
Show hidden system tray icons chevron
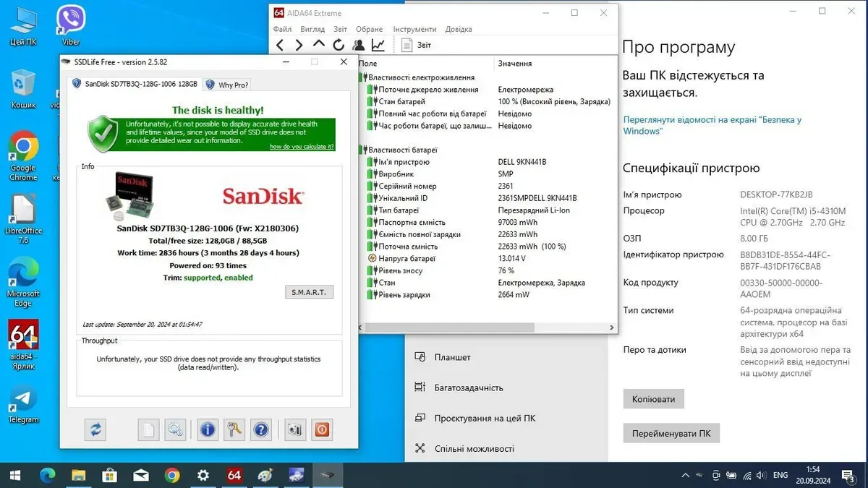click(x=685, y=475)
